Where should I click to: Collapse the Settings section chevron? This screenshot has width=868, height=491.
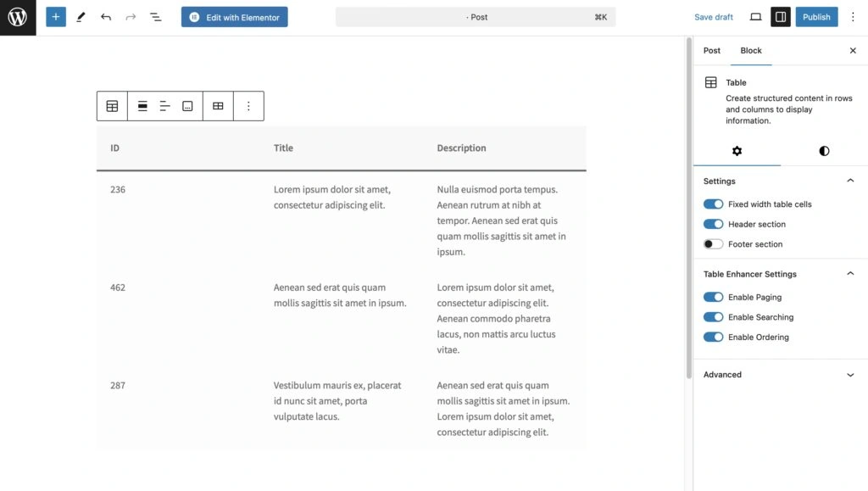point(850,181)
